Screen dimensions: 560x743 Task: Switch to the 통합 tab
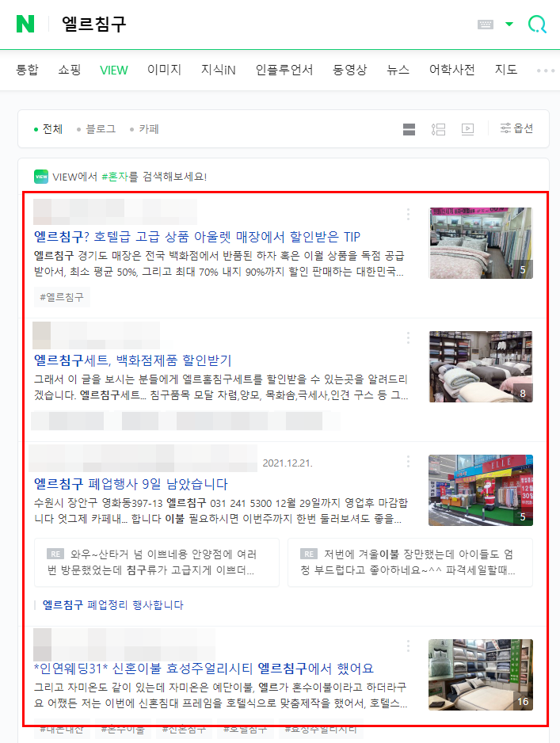click(27, 70)
